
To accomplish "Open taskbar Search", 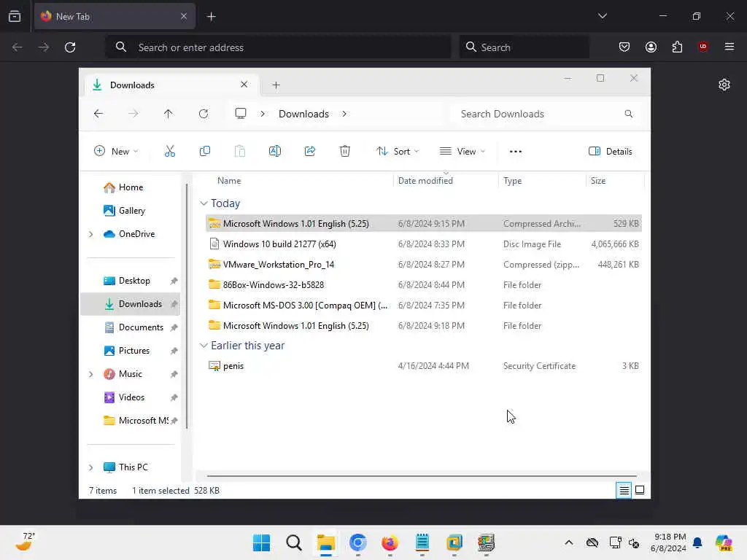I will 294,542.
